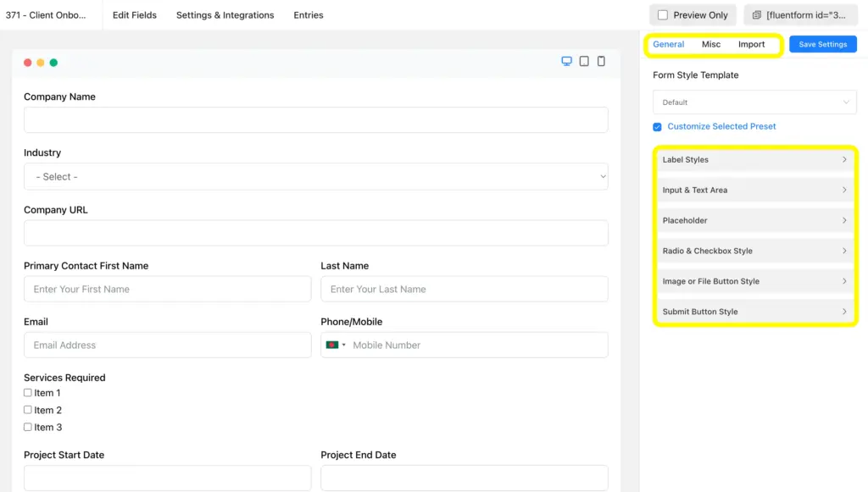Viewport: 868px width, 492px height.
Task: Click the Email Address input
Action: click(167, 345)
